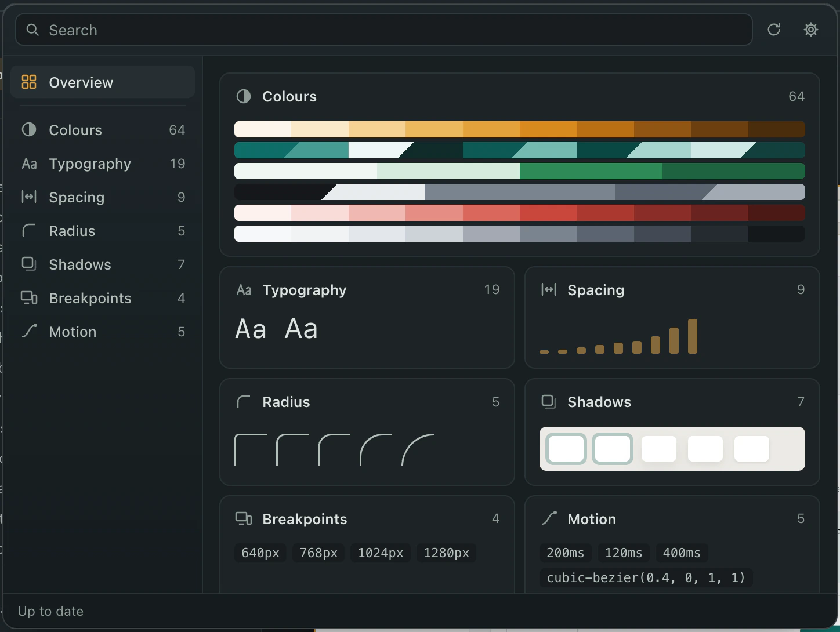Image resolution: width=840 pixels, height=632 pixels.
Task: Click the 200ms motion duration chip
Action: (x=566, y=553)
